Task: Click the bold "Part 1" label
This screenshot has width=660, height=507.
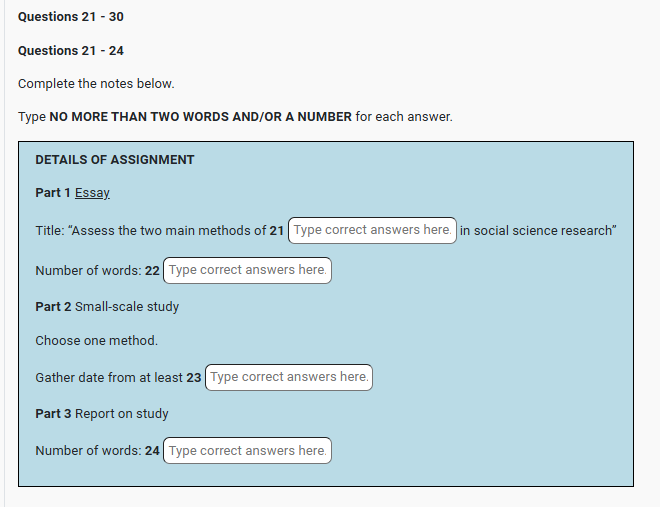Action: tap(52, 193)
